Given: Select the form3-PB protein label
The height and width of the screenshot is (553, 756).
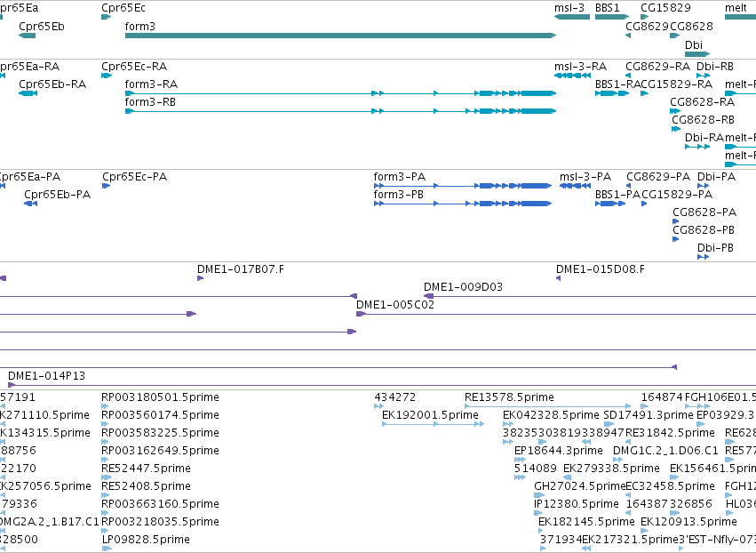Looking at the screenshot, I should (398, 195).
